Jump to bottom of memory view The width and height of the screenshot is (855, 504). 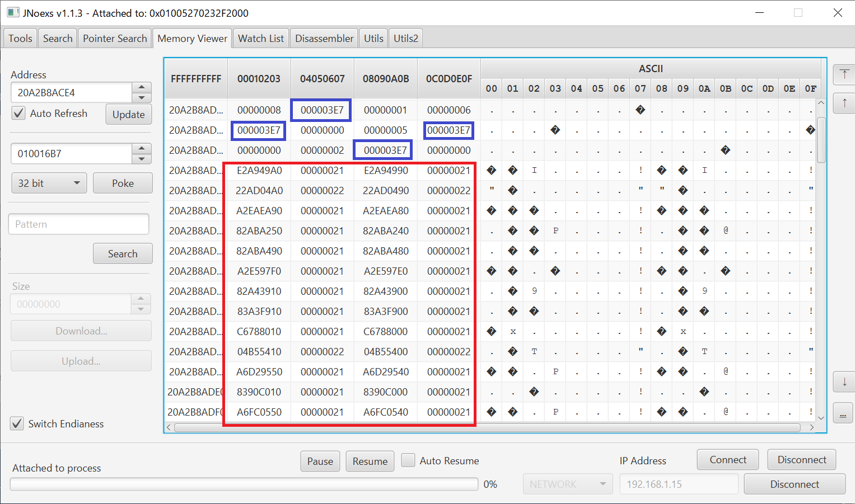point(843,413)
